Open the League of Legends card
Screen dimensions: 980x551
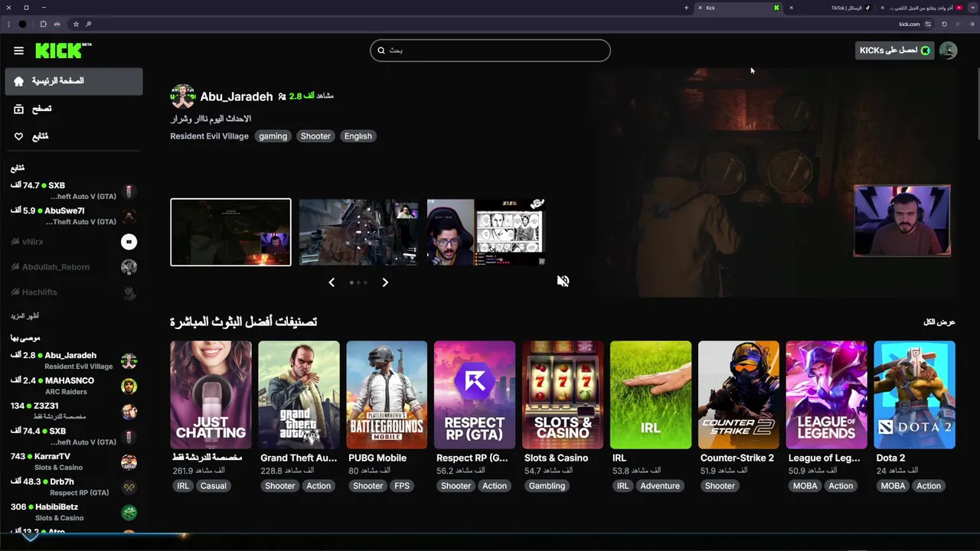[x=827, y=395]
